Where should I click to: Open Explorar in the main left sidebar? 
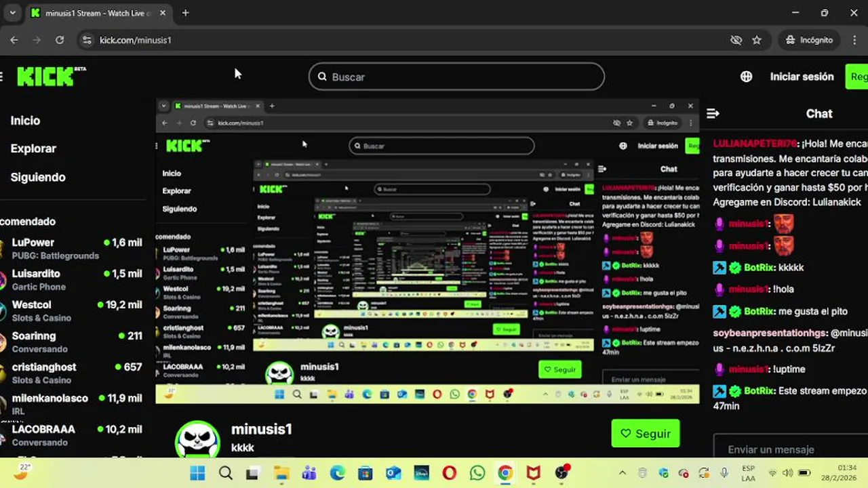click(33, 148)
